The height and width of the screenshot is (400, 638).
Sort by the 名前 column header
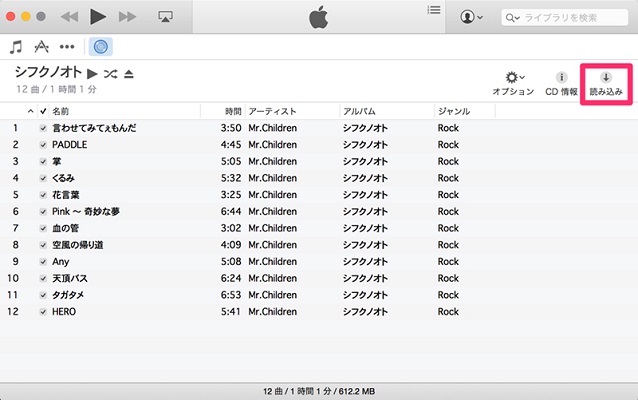point(61,111)
